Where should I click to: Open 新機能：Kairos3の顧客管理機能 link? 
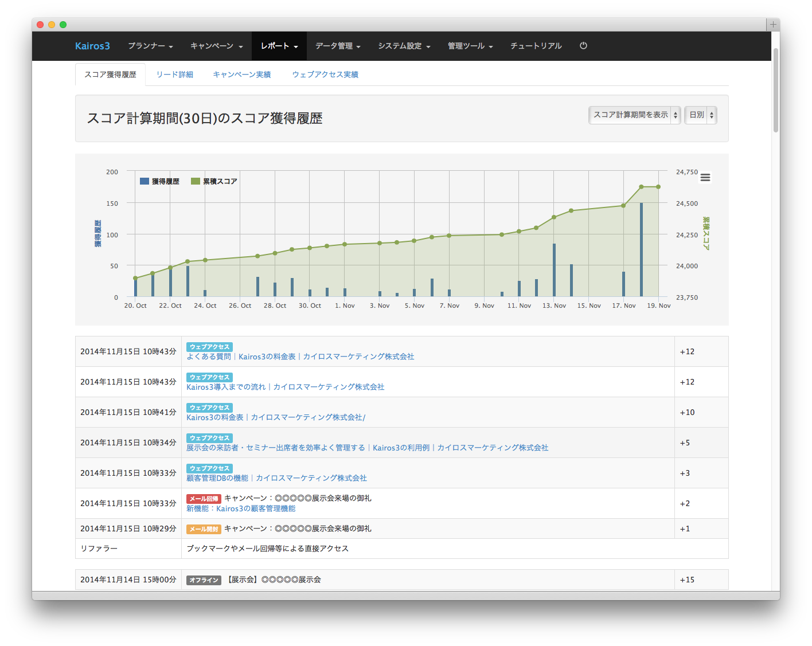click(x=241, y=508)
